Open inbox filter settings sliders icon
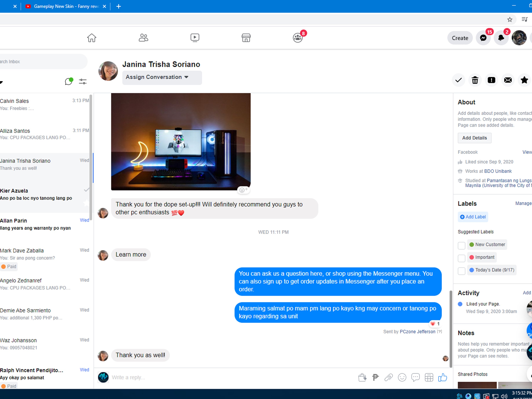The height and width of the screenshot is (399, 532). coord(82,82)
